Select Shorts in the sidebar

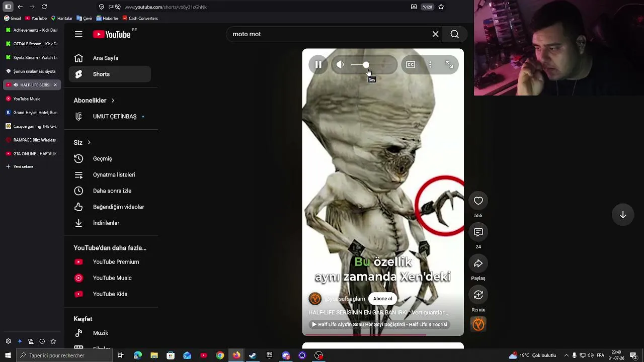(110, 74)
